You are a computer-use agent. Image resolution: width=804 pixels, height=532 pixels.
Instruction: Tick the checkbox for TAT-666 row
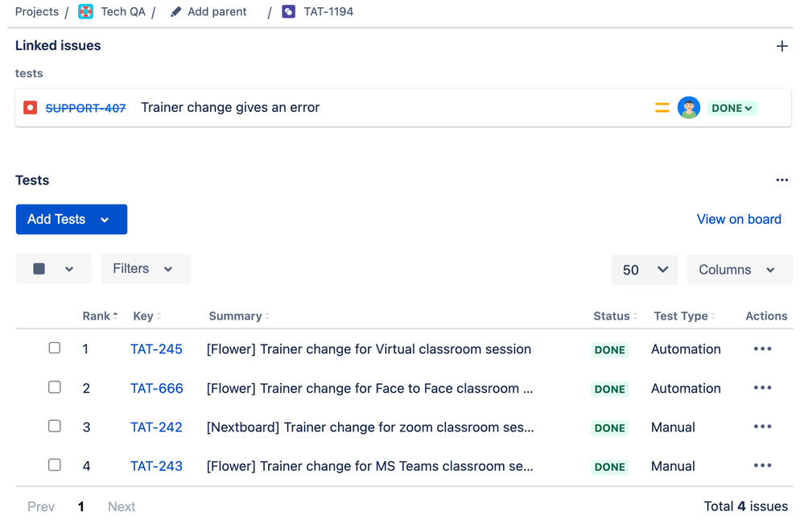(55, 387)
